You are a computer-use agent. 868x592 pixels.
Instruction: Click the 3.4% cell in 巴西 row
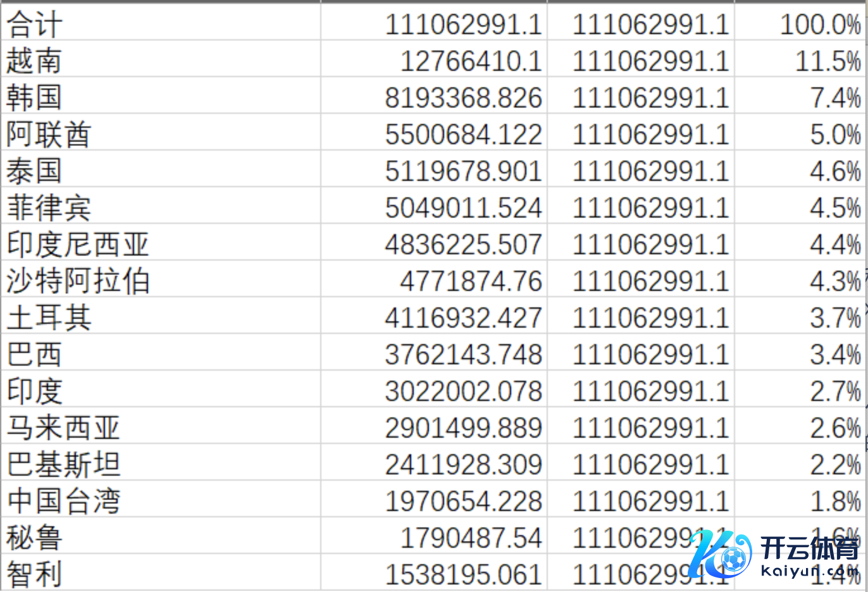coord(834,355)
